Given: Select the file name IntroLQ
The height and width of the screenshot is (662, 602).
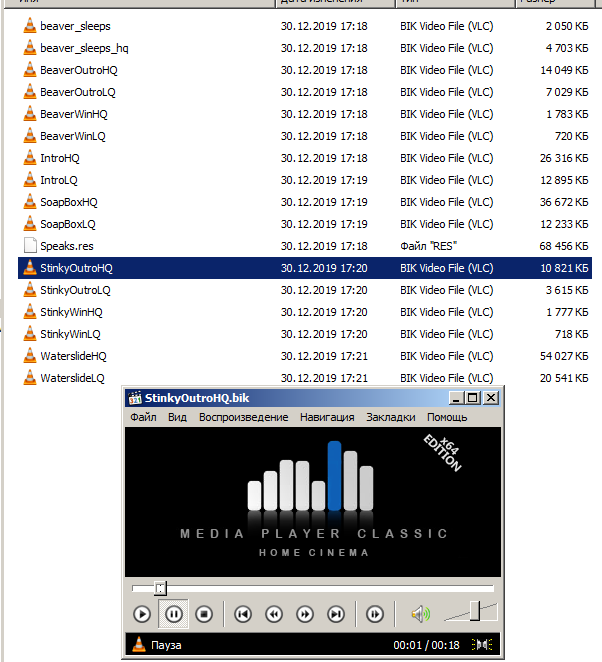Looking at the screenshot, I should coord(59,180).
